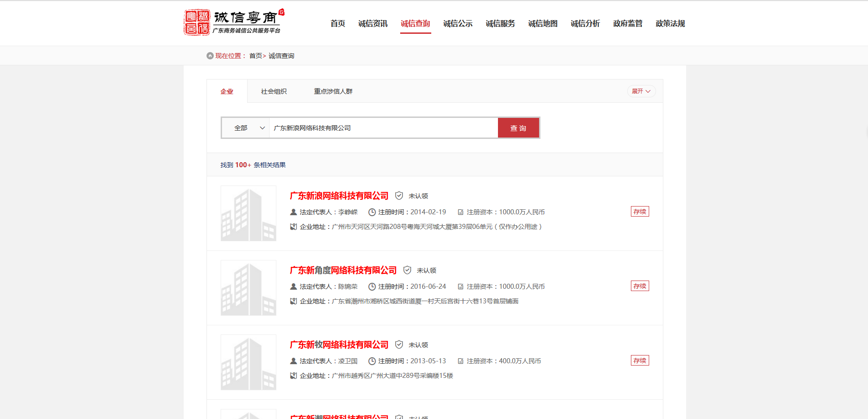Click person icon before 法定代表人:陈锦荣

(x=294, y=286)
